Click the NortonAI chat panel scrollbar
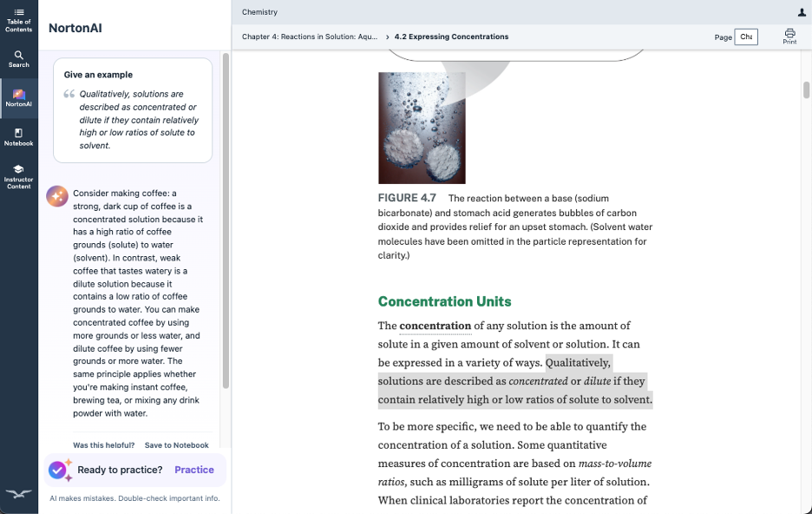Image resolution: width=812 pixels, height=514 pixels. pyautogui.click(x=226, y=221)
